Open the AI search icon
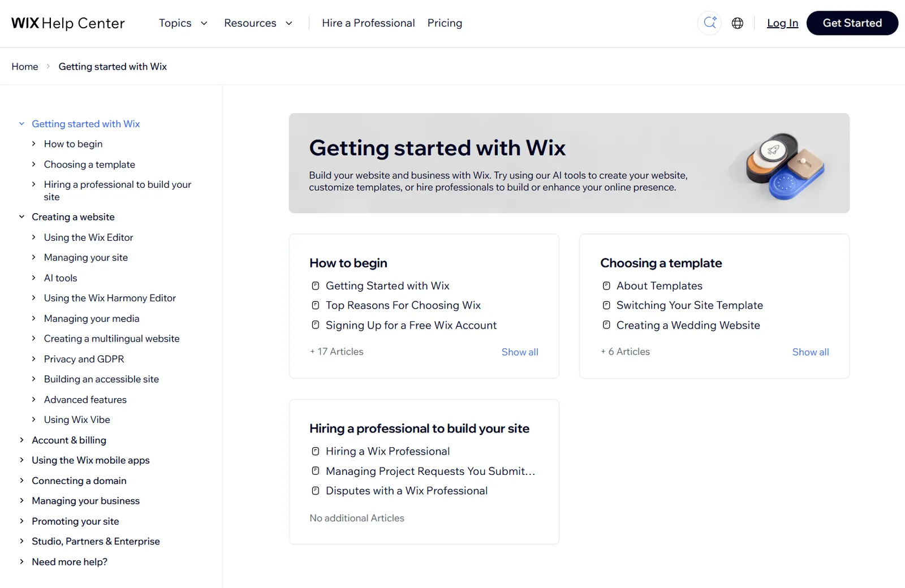The height and width of the screenshot is (588, 905). [x=709, y=23]
